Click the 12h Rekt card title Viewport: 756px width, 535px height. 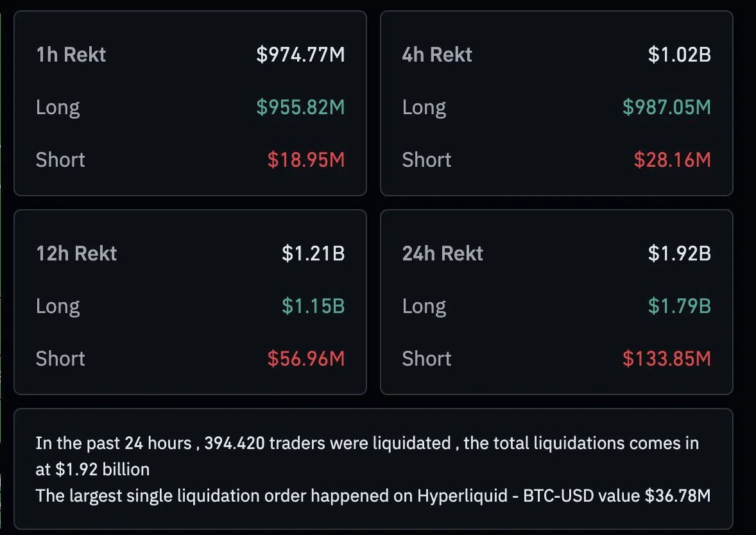point(76,253)
